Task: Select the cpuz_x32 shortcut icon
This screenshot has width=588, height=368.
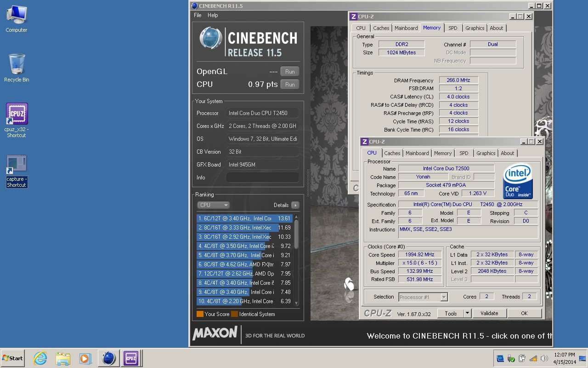Action: click(x=16, y=120)
